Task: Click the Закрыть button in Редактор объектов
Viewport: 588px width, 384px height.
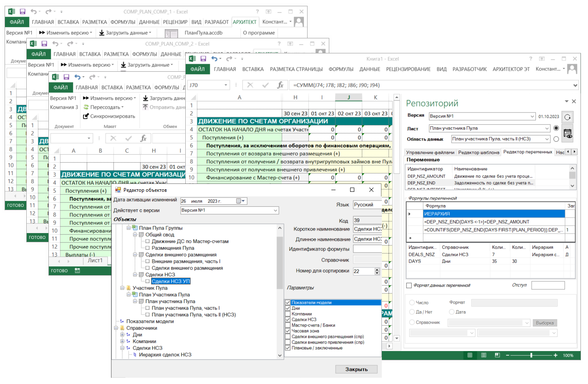Action: coord(356,369)
